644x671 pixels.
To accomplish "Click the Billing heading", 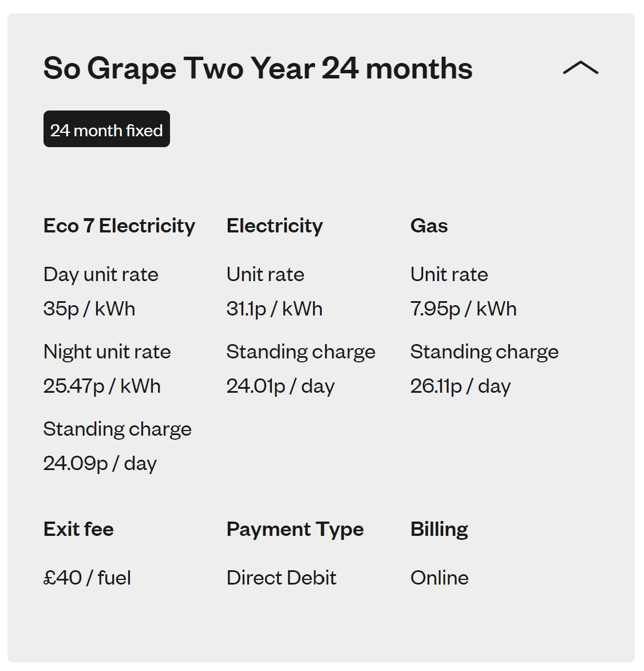I will coord(440,530).
